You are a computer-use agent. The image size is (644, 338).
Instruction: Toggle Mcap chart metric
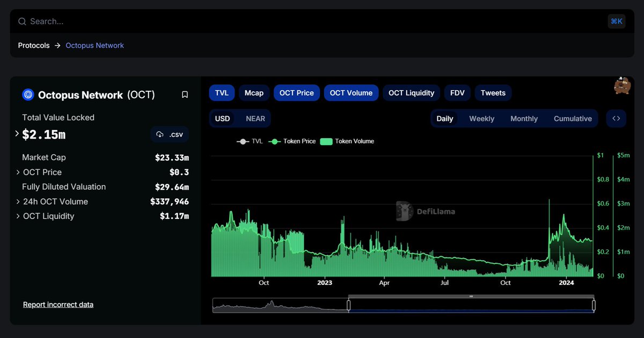[x=254, y=93]
